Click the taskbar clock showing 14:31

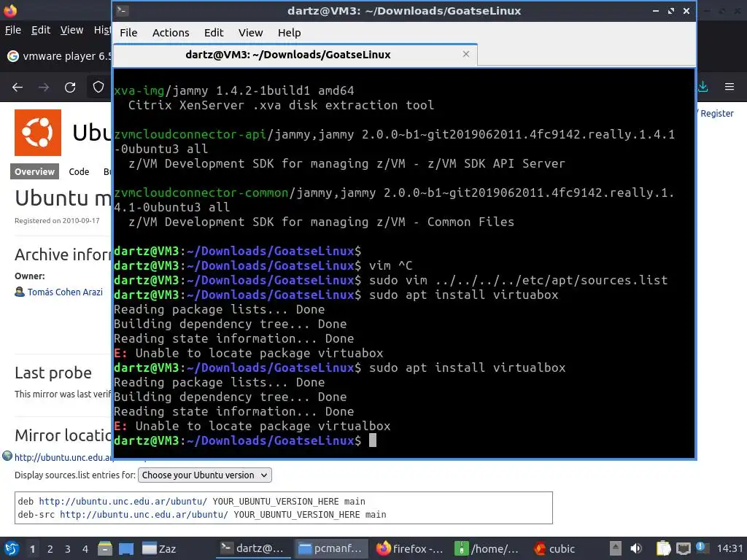click(x=729, y=548)
